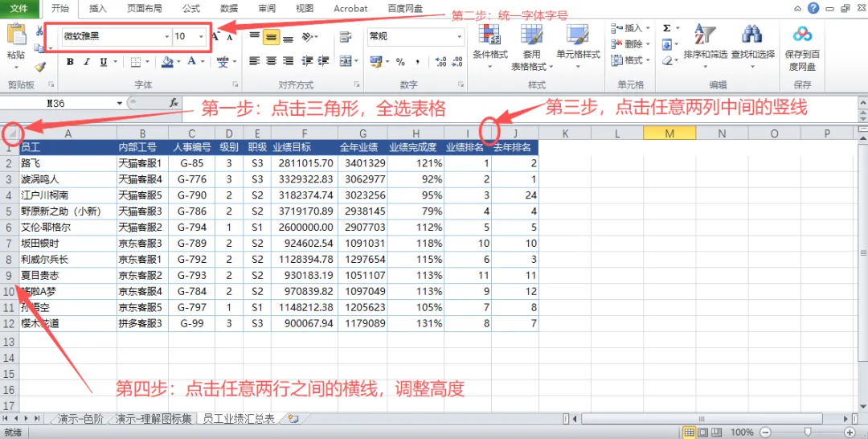Screen dimensions: 868x439
Task: Switch to the Page Layout (页面布局) tab
Action: [145, 8]
